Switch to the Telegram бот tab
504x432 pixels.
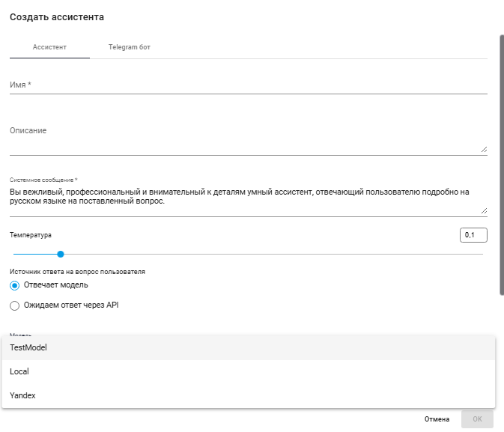(130, 47)
